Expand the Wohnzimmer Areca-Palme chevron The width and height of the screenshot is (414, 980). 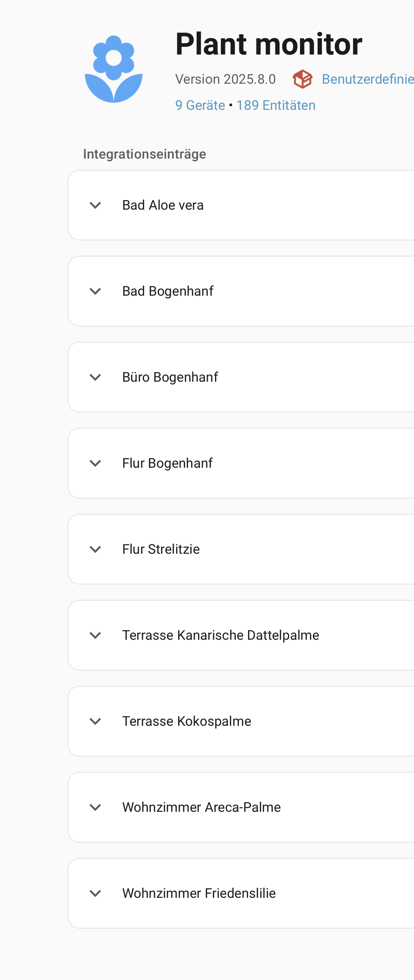(x=95, y=807)
